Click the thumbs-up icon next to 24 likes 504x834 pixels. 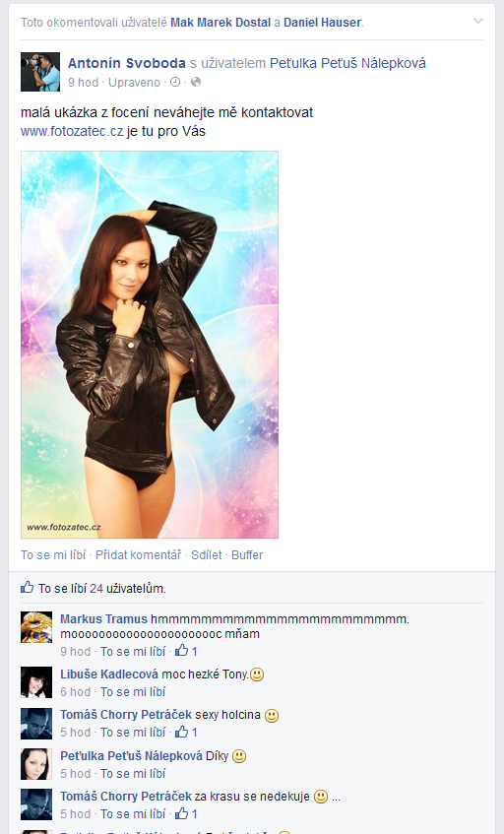pyautogui.click(x=28, y=587)
